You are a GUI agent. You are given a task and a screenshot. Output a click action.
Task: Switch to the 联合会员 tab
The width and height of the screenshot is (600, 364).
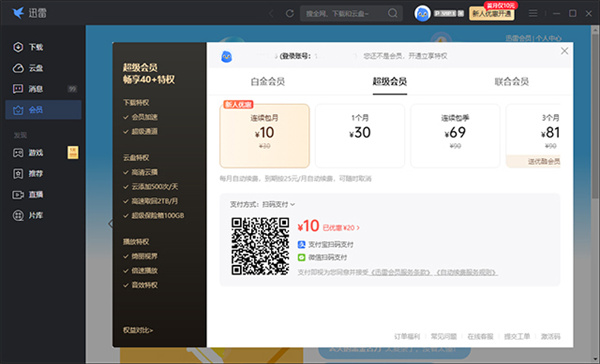512,82
